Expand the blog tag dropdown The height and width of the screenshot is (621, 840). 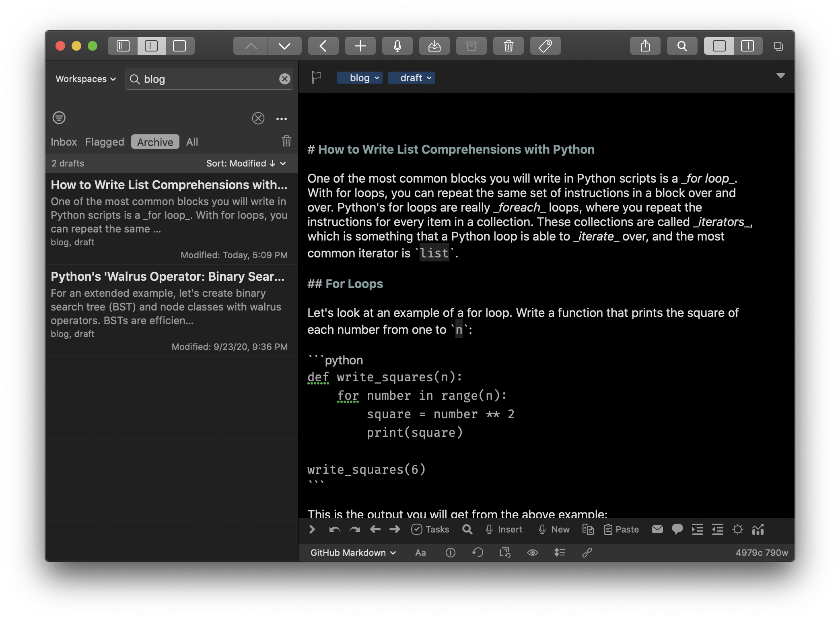coord(360,78)
